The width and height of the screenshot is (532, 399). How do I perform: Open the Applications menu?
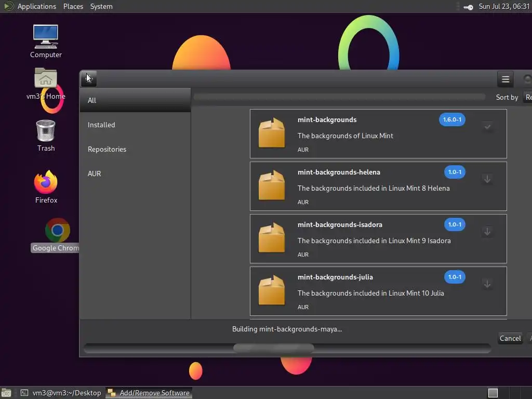(x=37, y=6)
